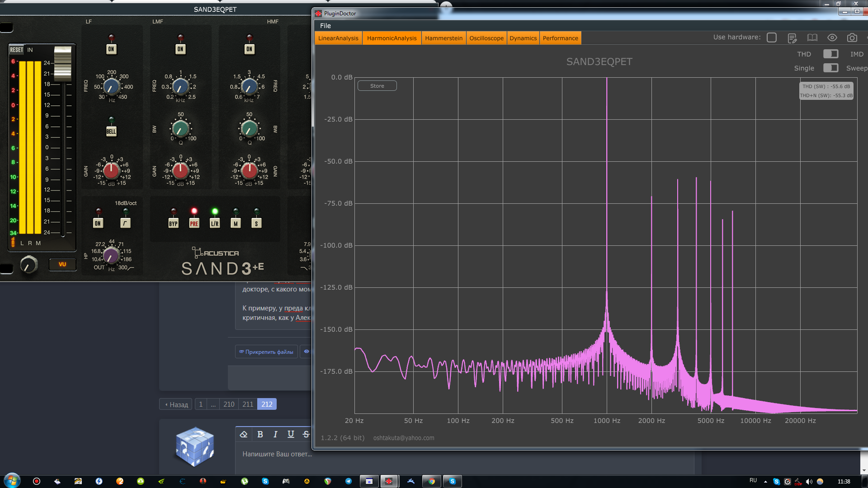868x488 pixels.
Task: Click the cube avatar thumbnail
Action: [195, 446]
